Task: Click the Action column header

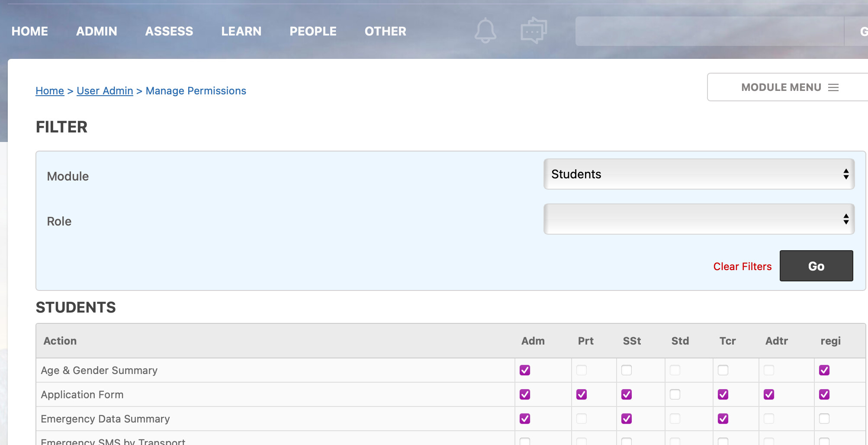Action: (x=60, y=341)
